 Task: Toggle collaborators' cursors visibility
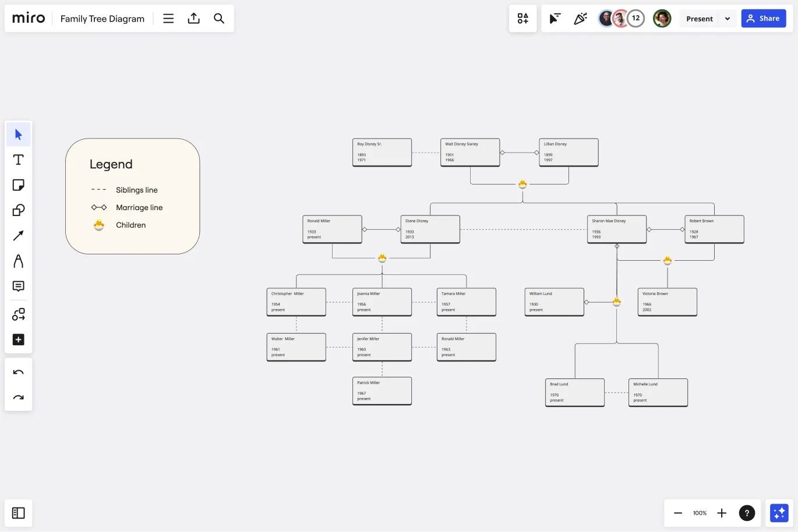click(555, 19)
